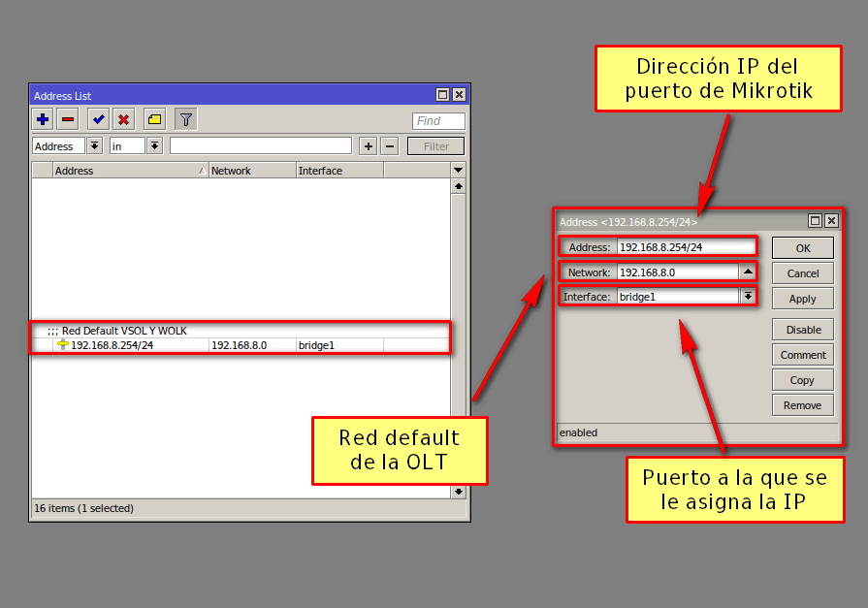Viewport: 868px width, 608px height.
Task: Click the yellow Comment note icon
Action: point(154,119)
